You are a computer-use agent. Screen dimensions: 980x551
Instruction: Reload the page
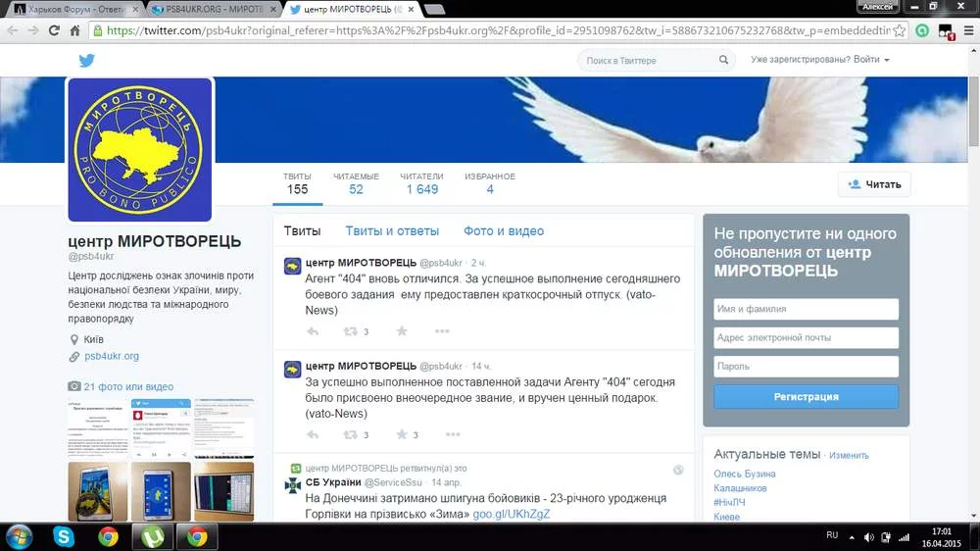[54, 30]
